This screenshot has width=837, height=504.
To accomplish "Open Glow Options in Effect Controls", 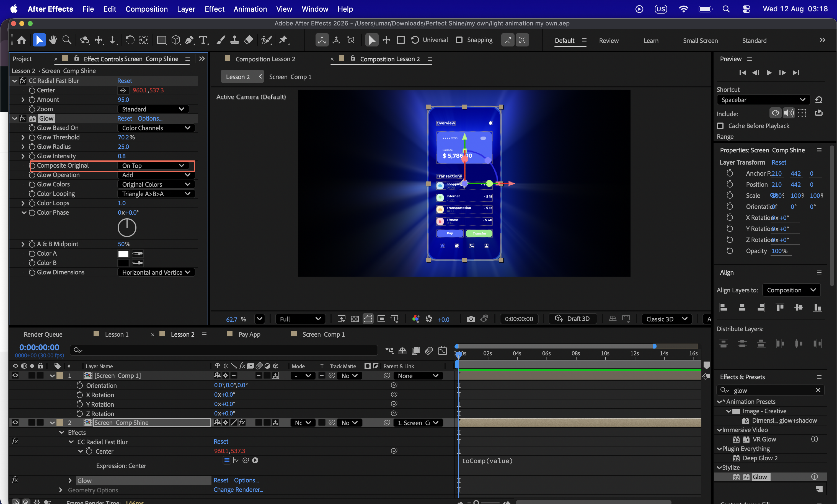I will (150, 118).
